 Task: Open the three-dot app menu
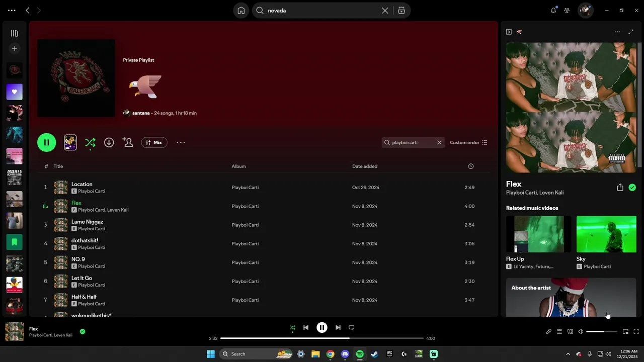tap(12, 10)
